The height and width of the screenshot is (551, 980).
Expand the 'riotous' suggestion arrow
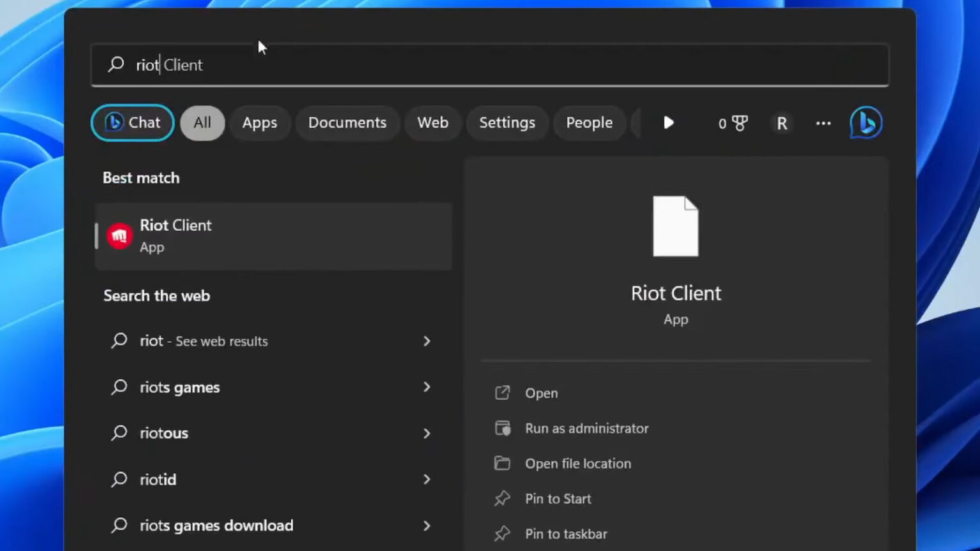427,434
